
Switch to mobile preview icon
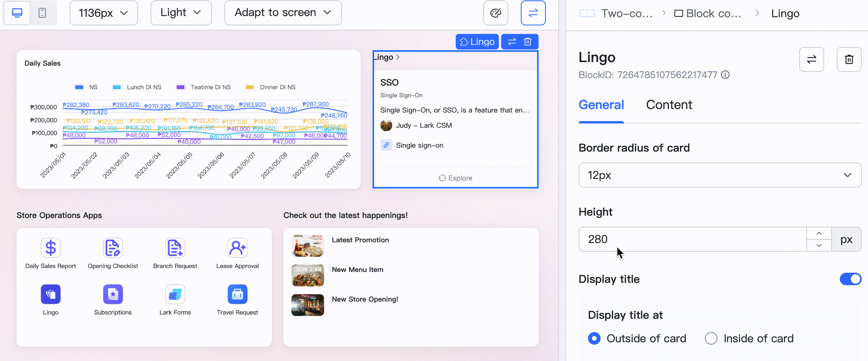click(x=42, y=13)
